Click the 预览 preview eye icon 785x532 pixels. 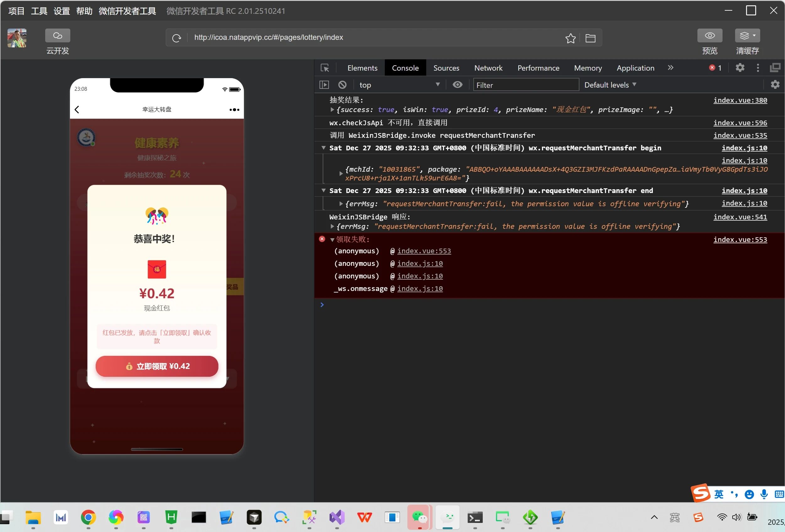[709, 35]
